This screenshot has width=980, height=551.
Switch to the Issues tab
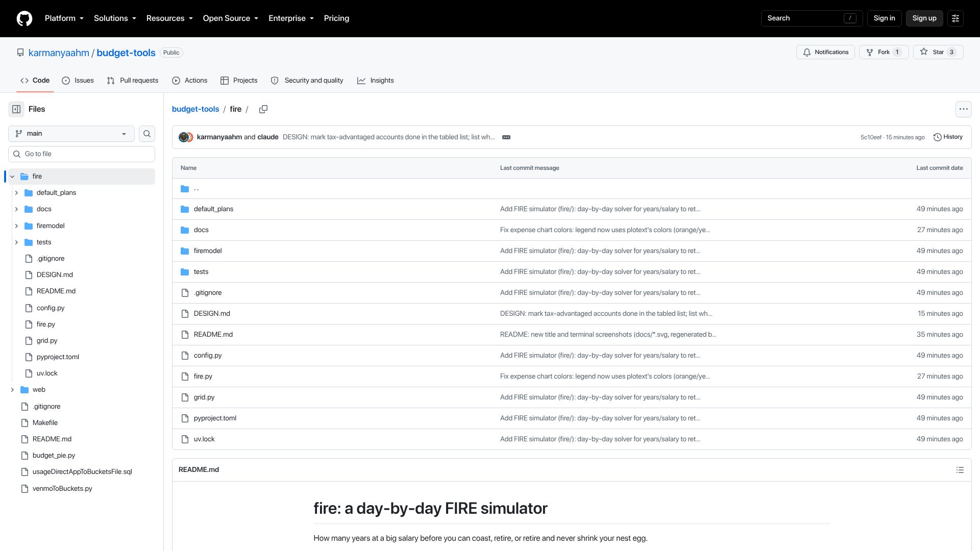click(x=78, y=81)
